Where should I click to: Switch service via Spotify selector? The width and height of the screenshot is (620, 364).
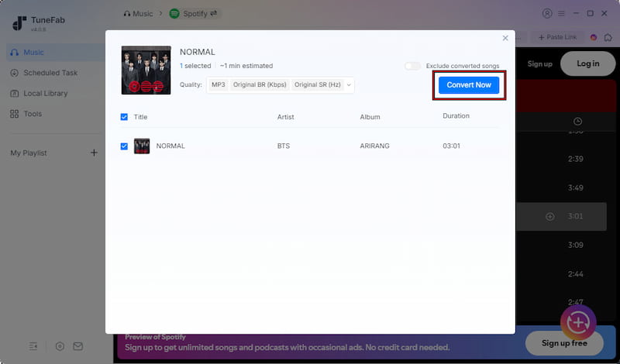pos(195,14)
